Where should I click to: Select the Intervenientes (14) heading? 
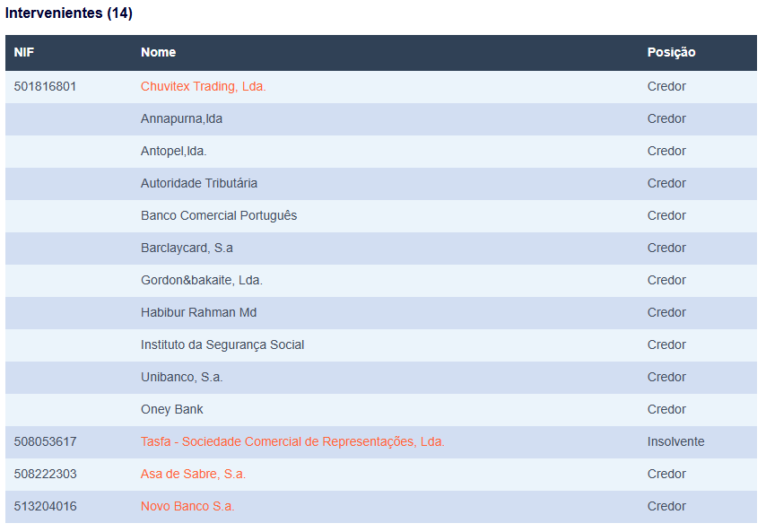[69, 13]
